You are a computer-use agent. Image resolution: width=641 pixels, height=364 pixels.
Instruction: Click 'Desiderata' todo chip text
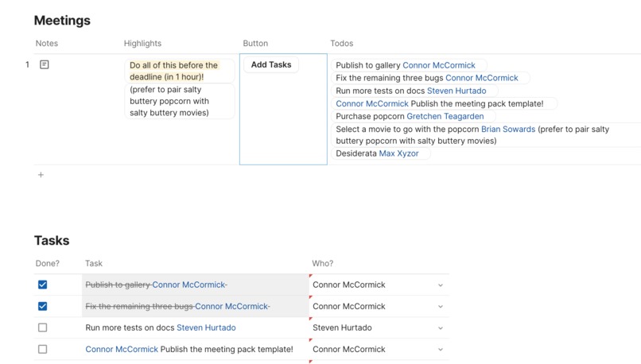pos(356,153)
